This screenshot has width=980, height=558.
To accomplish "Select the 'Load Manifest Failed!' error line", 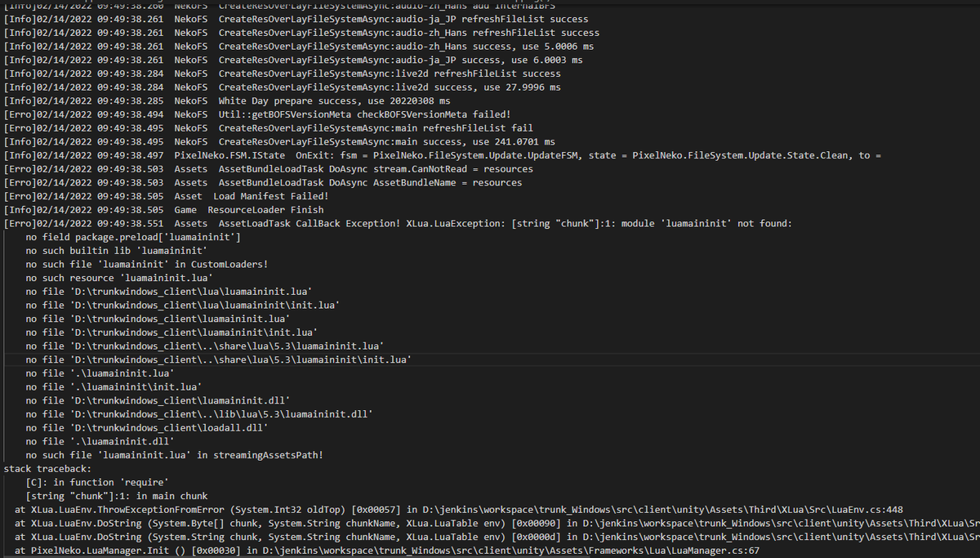I will click(x=167, y=196).
